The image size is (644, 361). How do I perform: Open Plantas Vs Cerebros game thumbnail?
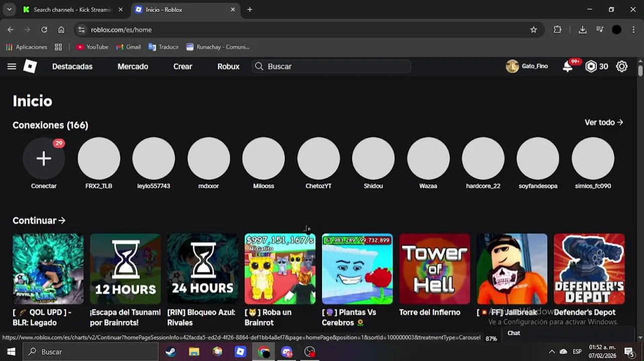pos(357,269)
